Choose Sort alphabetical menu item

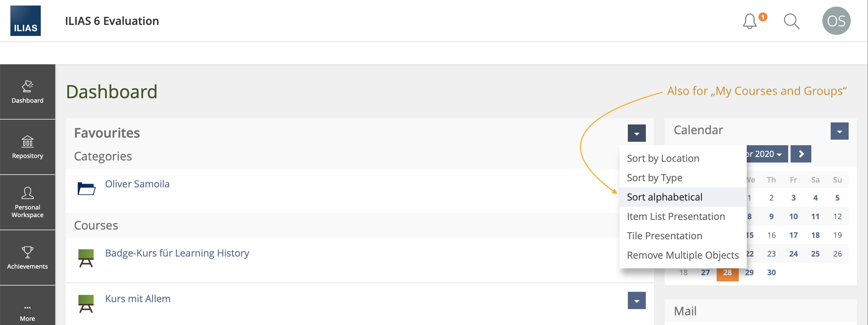pyautogui.click(x=664, y=197)
